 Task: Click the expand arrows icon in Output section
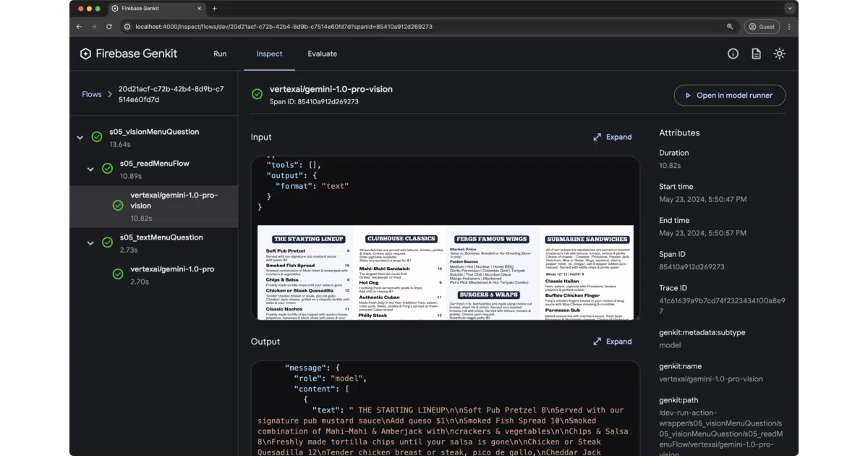coord(597,342)
